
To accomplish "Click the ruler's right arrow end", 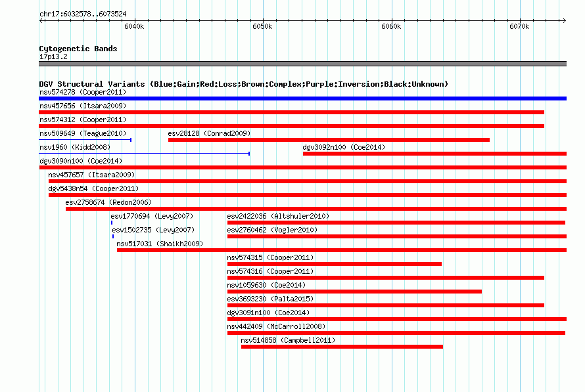I will click(x=564, y=20).
